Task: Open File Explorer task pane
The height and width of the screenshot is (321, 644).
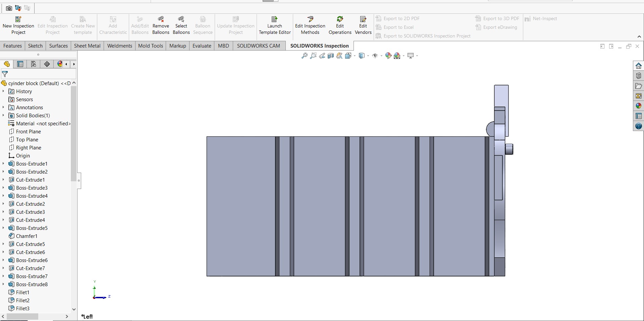Action: 638,86
